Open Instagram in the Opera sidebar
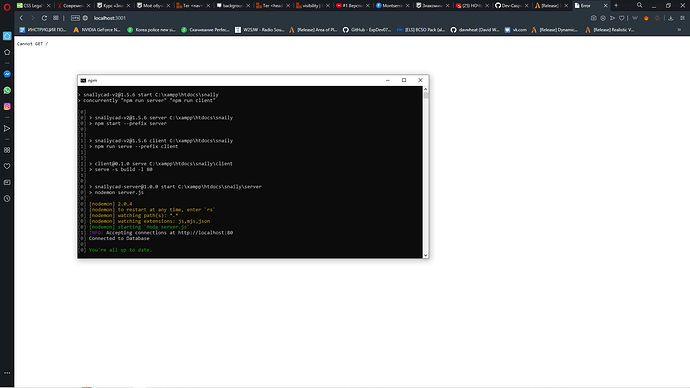 (7, 106)
